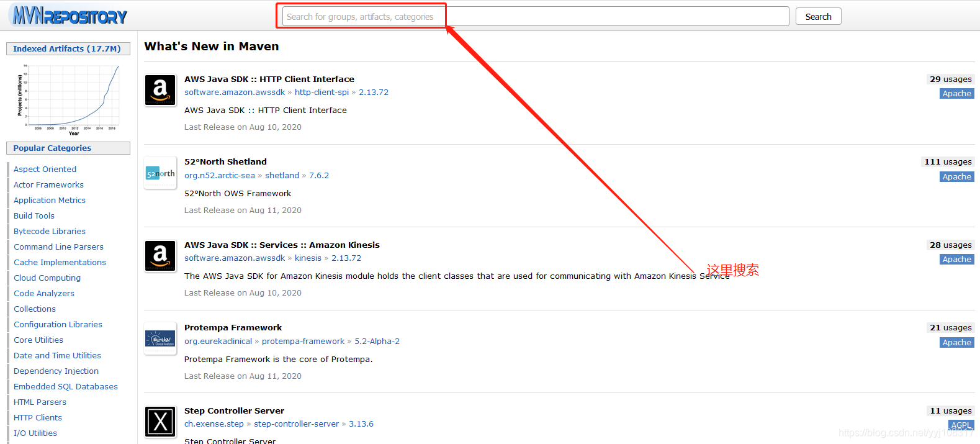
Task: Open the Cloud Computing category
Action: pyautogui.click(x=47, y=278)
